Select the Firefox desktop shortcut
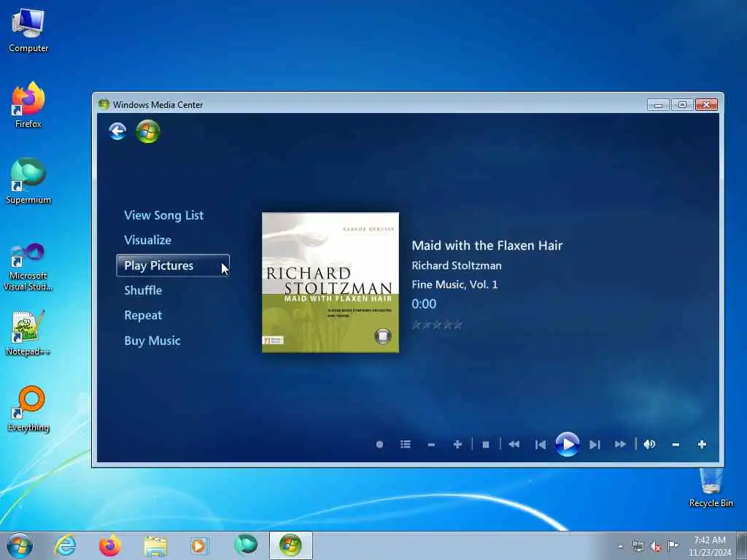Image resolution: width=747 pixels, height=560 pixels. tap(28, 105)
